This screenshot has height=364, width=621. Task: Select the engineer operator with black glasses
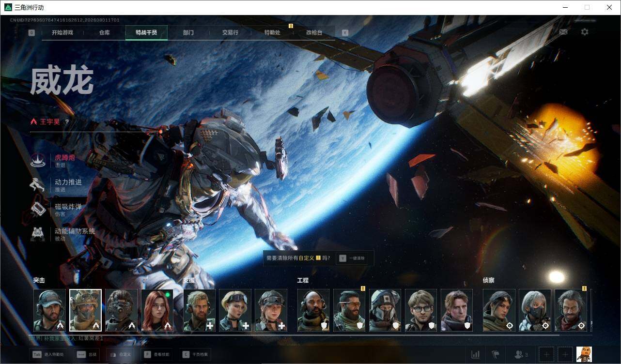pos(421,310)
